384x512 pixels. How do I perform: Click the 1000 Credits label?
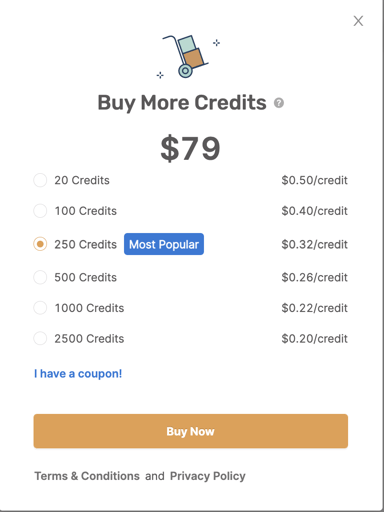coord(89,308)
